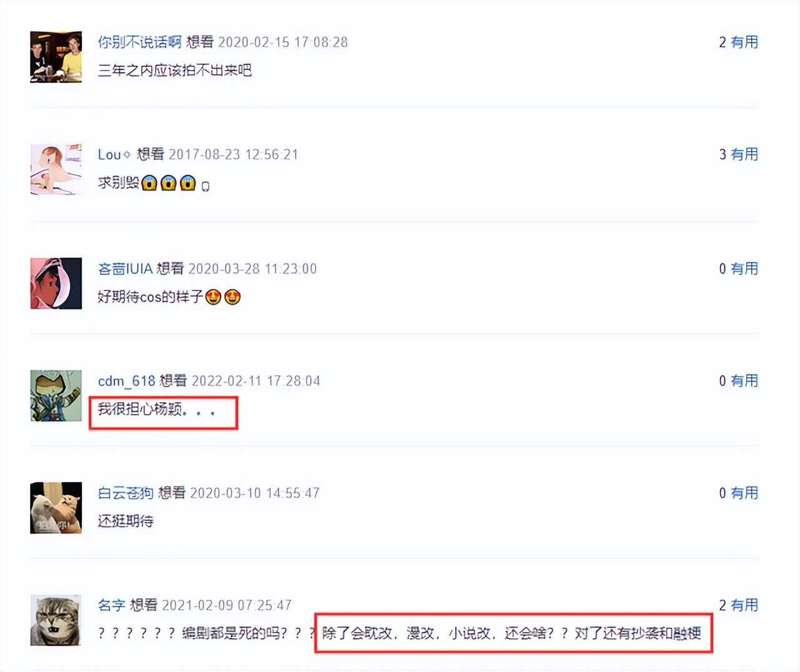This screenshot has width=800, height=672.
Task: Vote 有用 on 白云苍狗's comment
Action: (744, 493)
